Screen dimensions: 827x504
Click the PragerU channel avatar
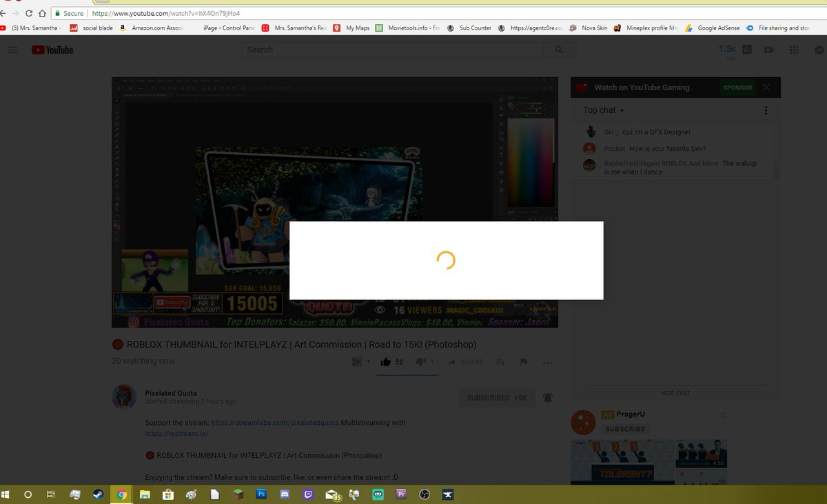click(x=584, y=422)
